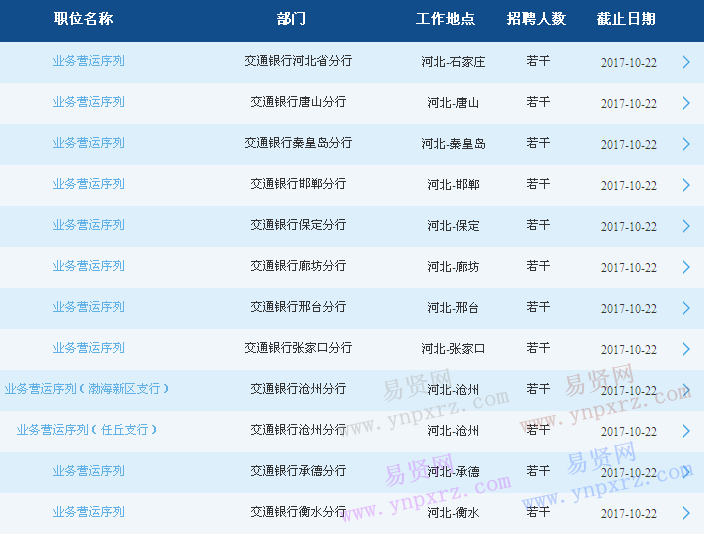Expand the 交通银行承德分行 row arrow

coord(686,472)
